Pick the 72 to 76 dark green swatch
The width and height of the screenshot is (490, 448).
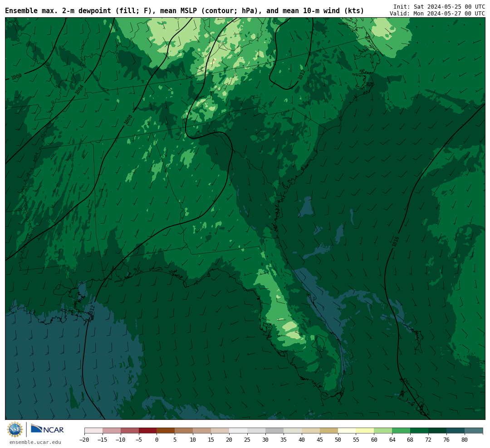point(438,431)
